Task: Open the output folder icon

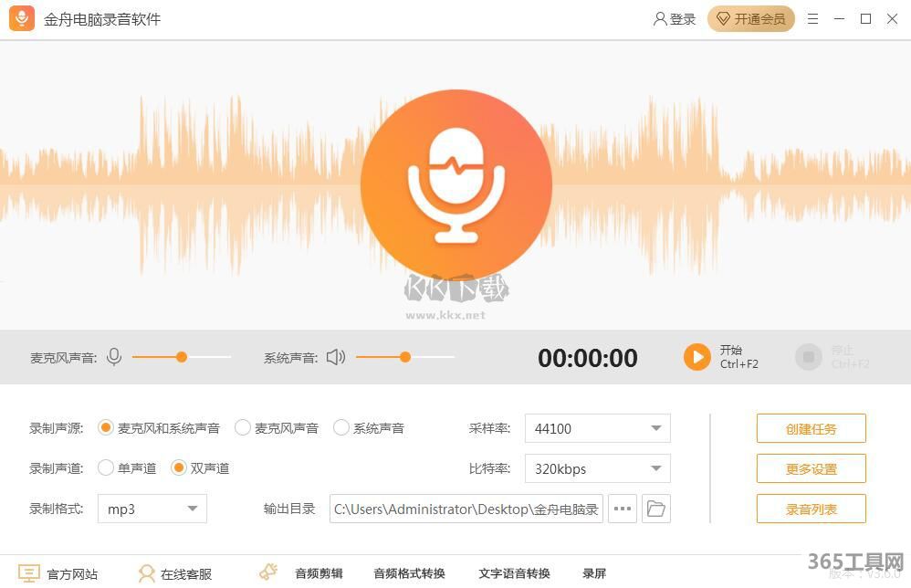Action: (x=655, y=509)
